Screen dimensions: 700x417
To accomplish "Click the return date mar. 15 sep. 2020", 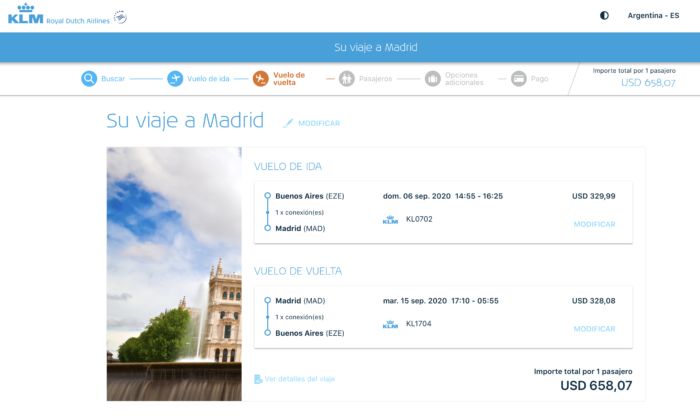I will pyautogui.click(x=415, y=301).
